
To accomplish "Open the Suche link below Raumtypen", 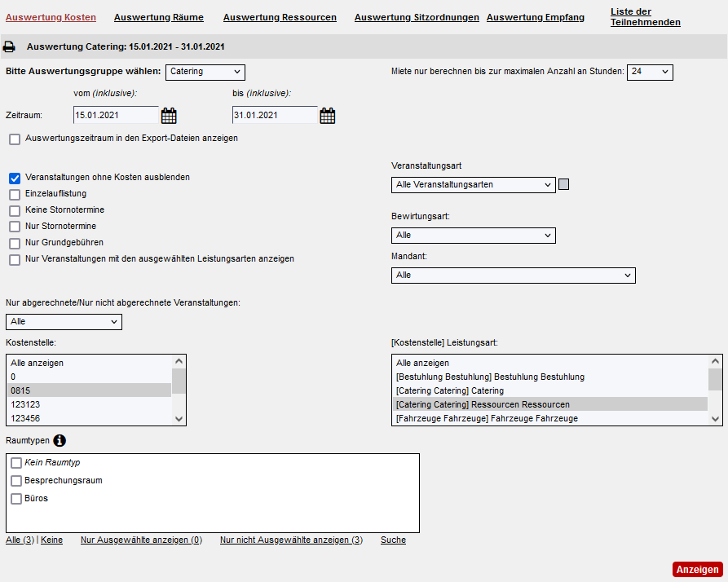I will click(x=393, y=540).
